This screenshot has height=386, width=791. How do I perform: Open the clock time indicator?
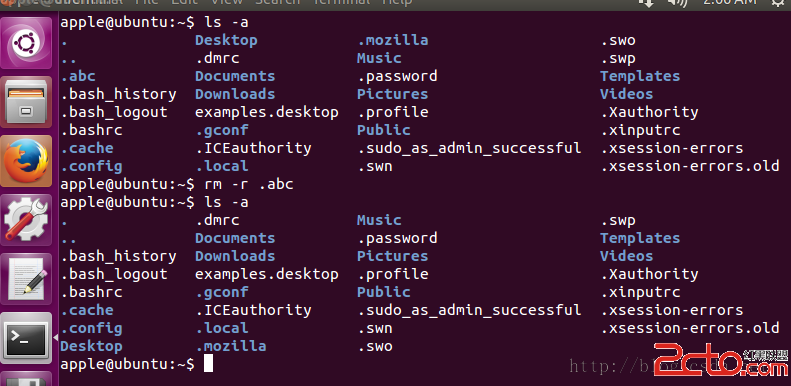tap(729, 3)
